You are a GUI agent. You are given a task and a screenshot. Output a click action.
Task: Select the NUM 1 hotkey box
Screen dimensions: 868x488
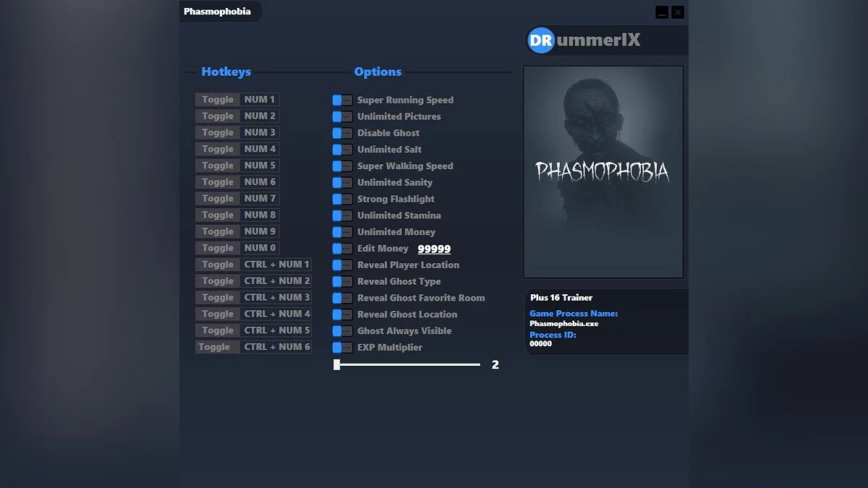coord(260,100)
